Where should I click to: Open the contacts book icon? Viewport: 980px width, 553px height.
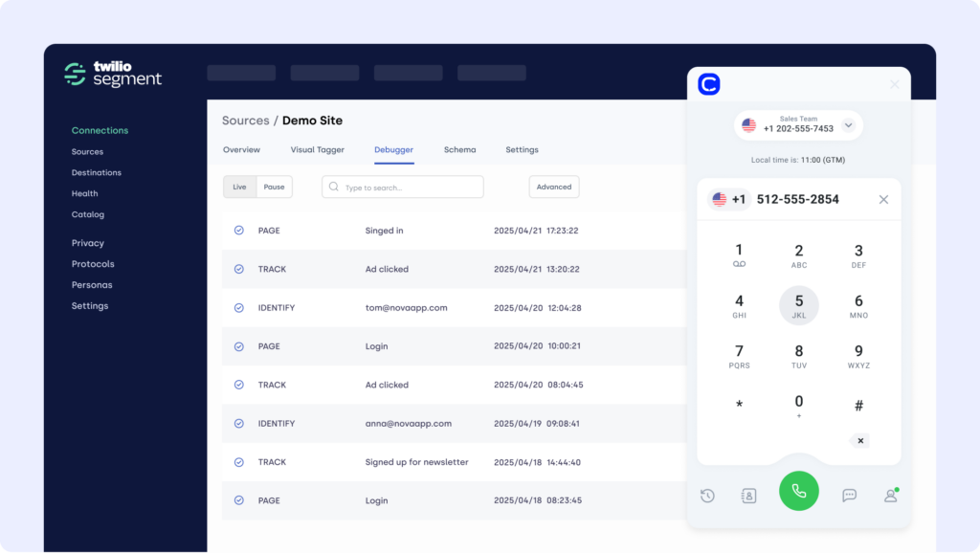748,496
